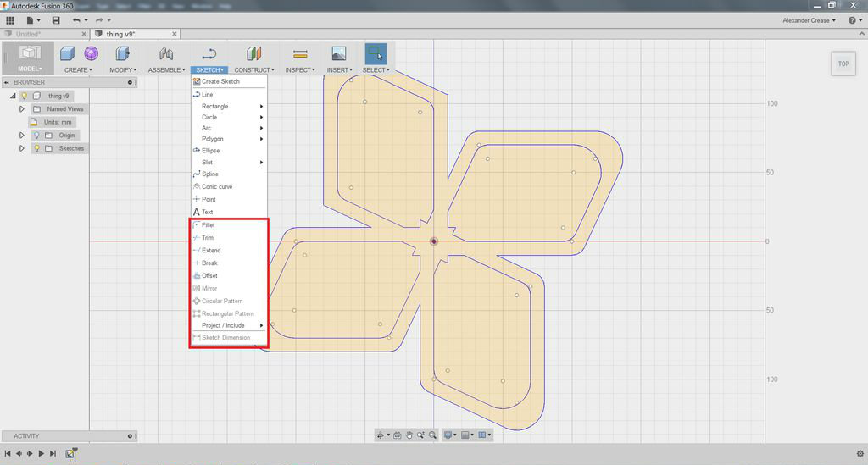
Task: Click the Construct plane icon
Action: (x=253, y=53)
